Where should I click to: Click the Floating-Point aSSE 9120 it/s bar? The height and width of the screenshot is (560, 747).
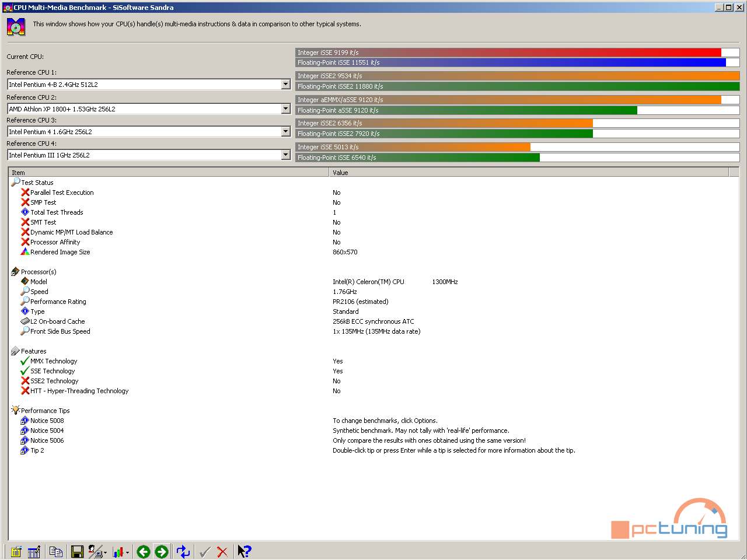pyautogui.click(x=518, y=110)
